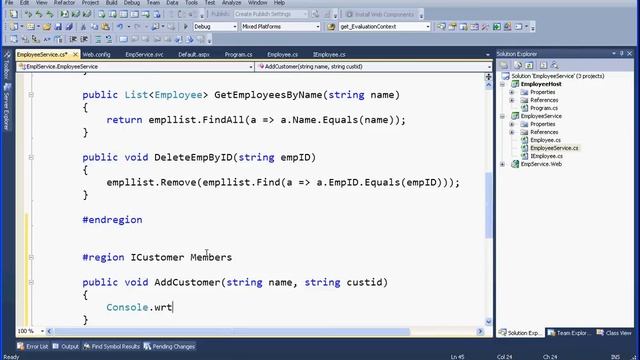Switch to the EmpService.svc tab
This screenshot has height=360, width=640.
[x=144, y=54]
